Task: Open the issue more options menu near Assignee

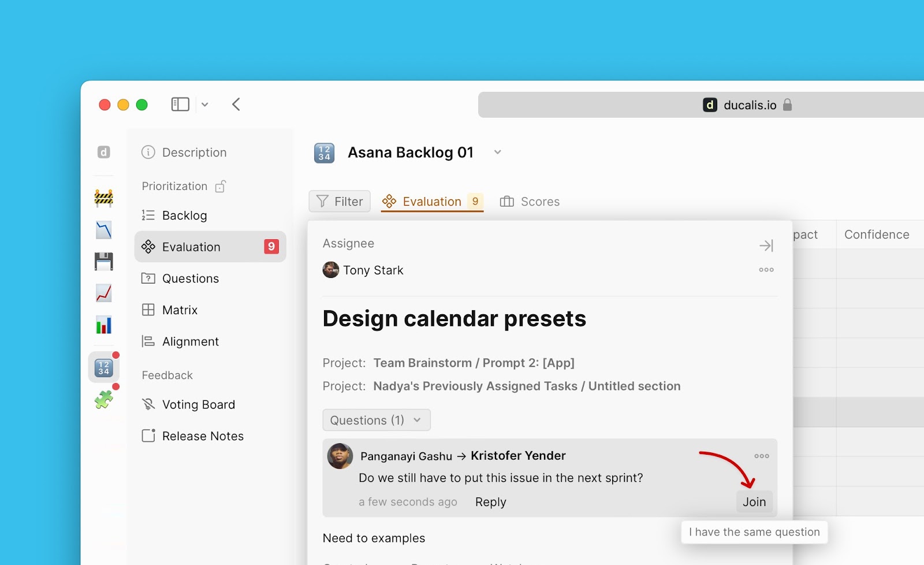Action: point(766,270)
